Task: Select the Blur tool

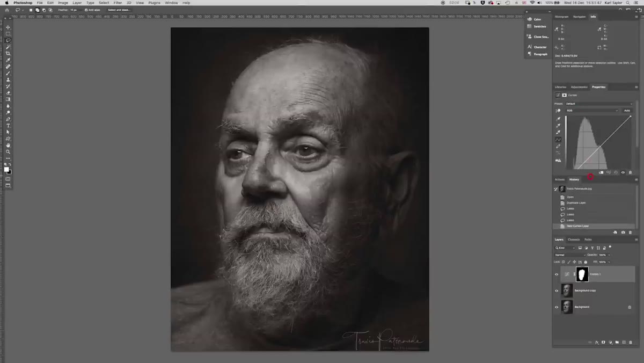Action: (8, 106)
